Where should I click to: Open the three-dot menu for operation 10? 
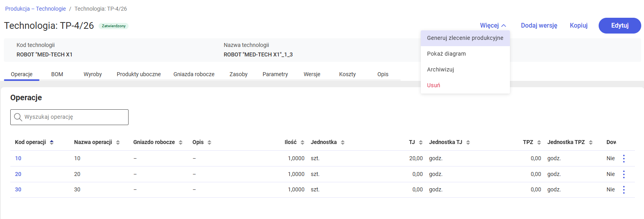(x=623, y=159)
